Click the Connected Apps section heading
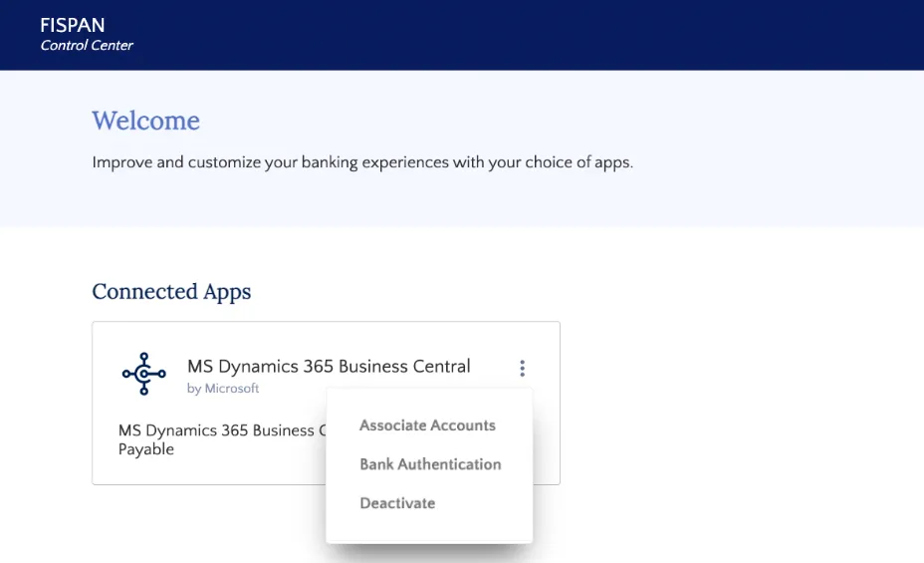924x563 pixels. 171,291
